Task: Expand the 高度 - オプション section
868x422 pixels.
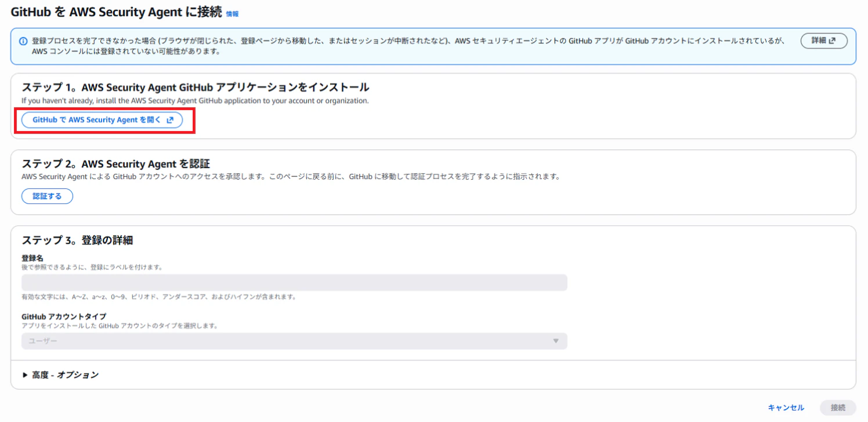Action: [x=60, y=375]
